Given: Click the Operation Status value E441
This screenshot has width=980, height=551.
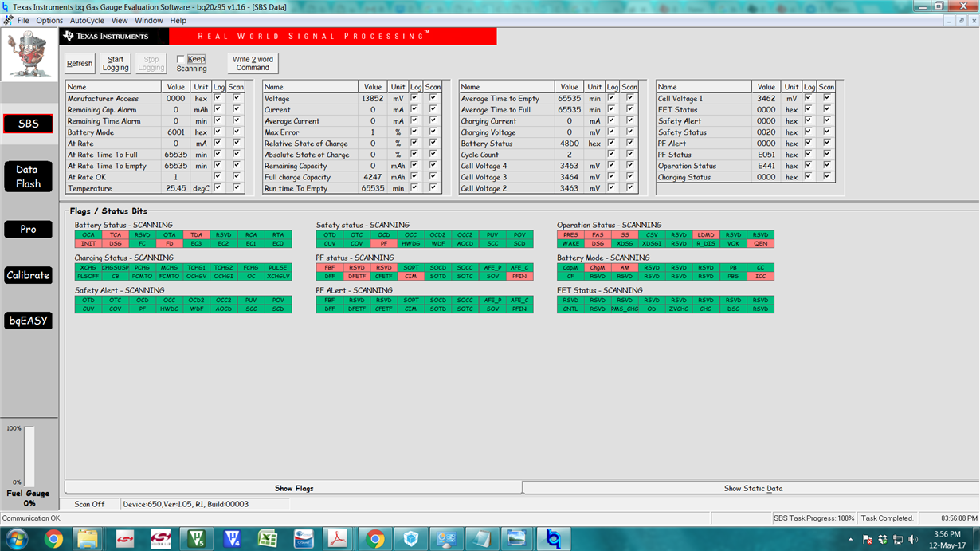Looking at the screenshot, I should (766, 166).
